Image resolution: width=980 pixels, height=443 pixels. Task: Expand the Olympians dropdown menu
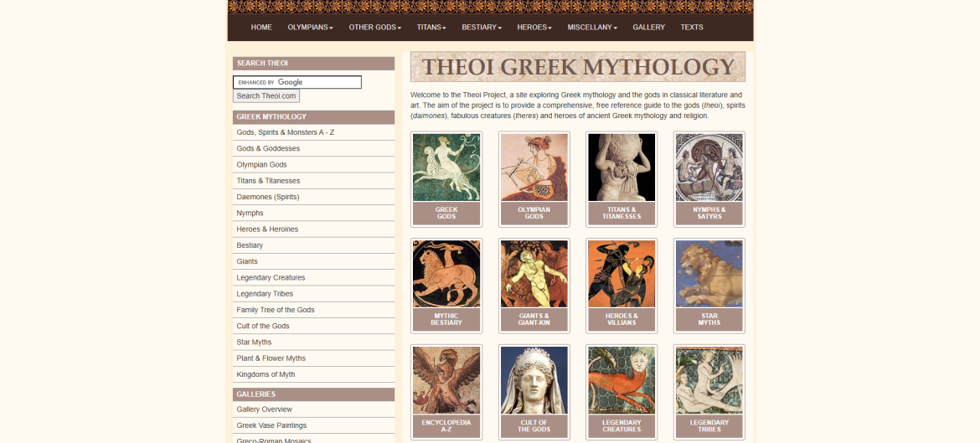[x=310, y=28]
